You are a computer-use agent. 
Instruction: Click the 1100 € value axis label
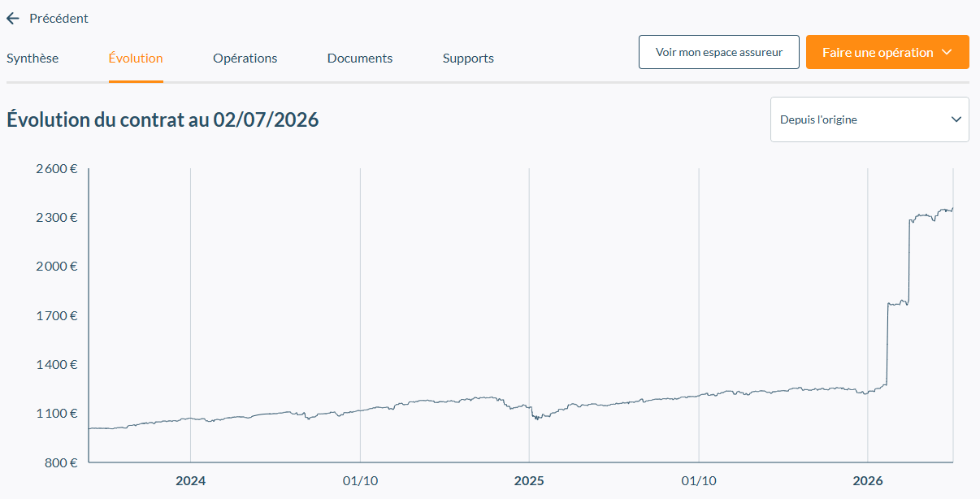(56, 413)
